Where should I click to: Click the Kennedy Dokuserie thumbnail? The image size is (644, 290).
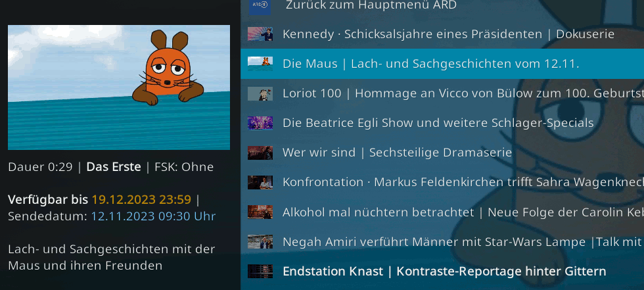pos(260,34)
